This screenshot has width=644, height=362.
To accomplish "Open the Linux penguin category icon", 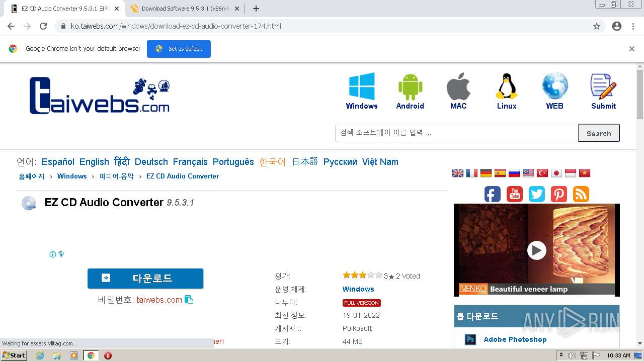I will pos(507,86).
